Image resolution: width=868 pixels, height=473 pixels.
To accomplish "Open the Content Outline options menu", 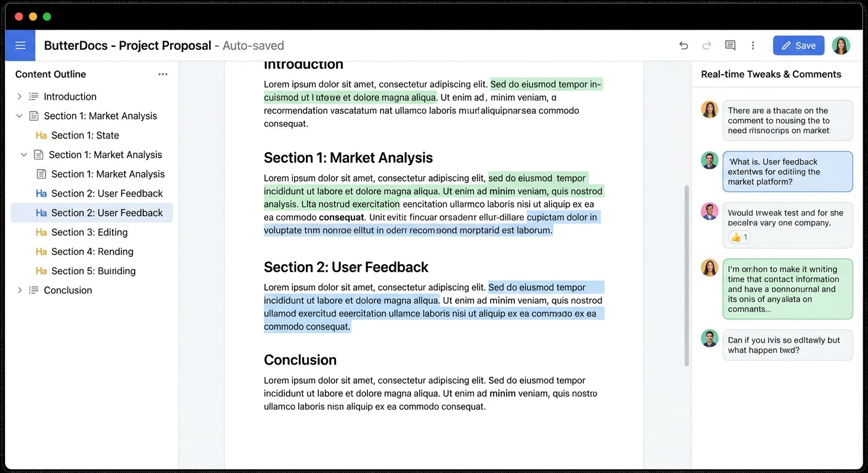I will pyautogui.click(x=163, y=73).
